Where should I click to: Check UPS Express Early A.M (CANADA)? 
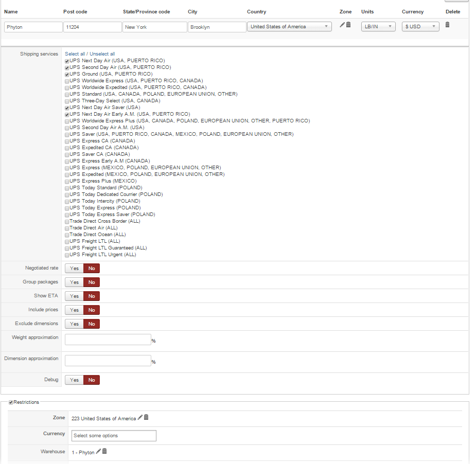pos(67,162)
